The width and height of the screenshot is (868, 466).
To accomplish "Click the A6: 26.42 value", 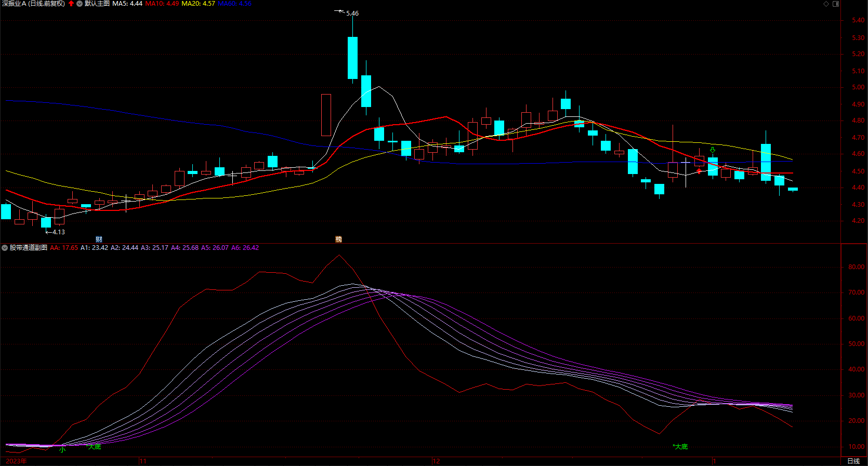I will (x=245, y=248).
